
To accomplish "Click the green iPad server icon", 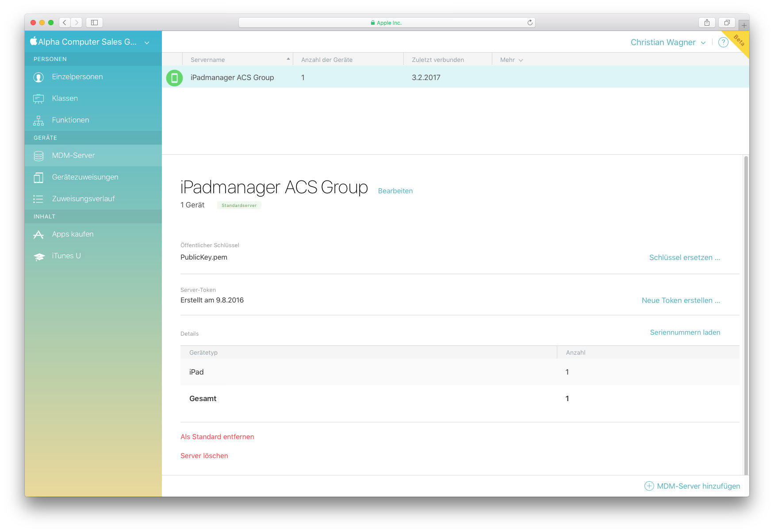I will (x=174, y=78).
